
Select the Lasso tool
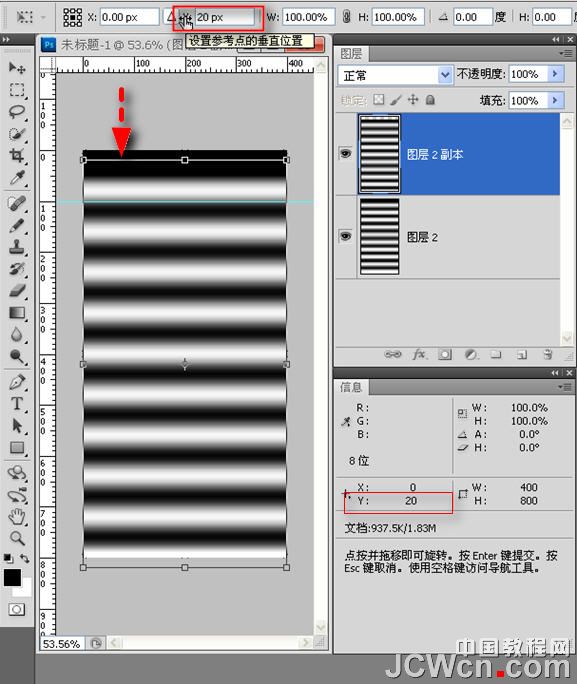[x=17, y=112]
